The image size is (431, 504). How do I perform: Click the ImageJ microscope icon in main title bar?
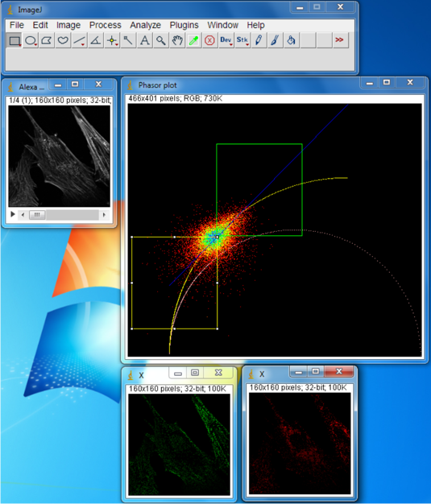click(10, 10)
